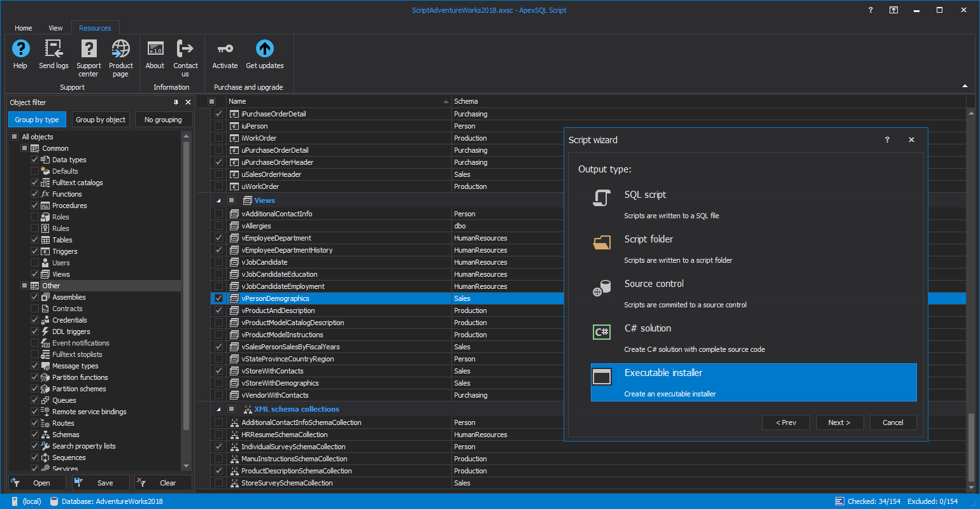Click the (local) server status entry
The width and height of the screenshot is (980, 509).
pos(26,501)
